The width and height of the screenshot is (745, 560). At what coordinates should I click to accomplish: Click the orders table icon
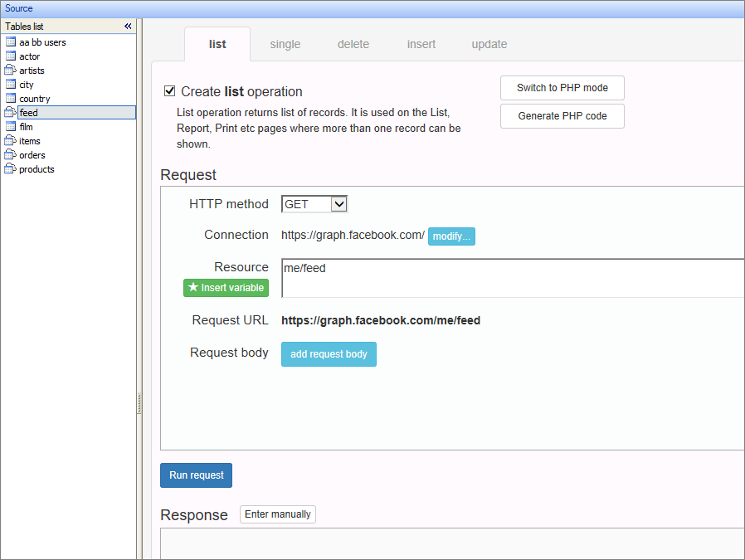pos(11,155)
